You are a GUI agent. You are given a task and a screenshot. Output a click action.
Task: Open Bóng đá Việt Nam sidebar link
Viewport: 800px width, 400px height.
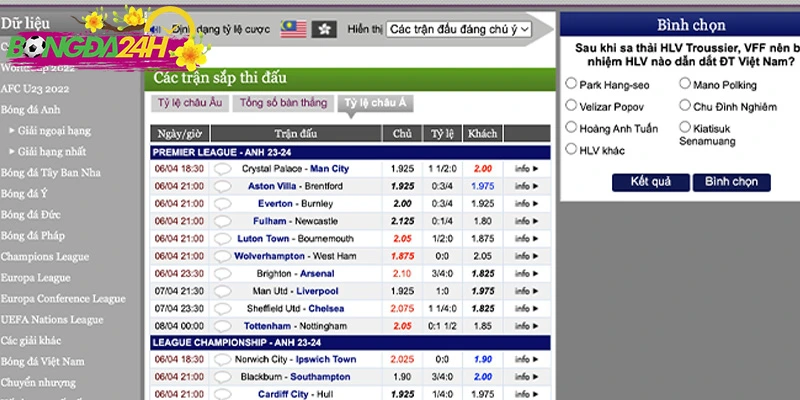click(42, 362)
